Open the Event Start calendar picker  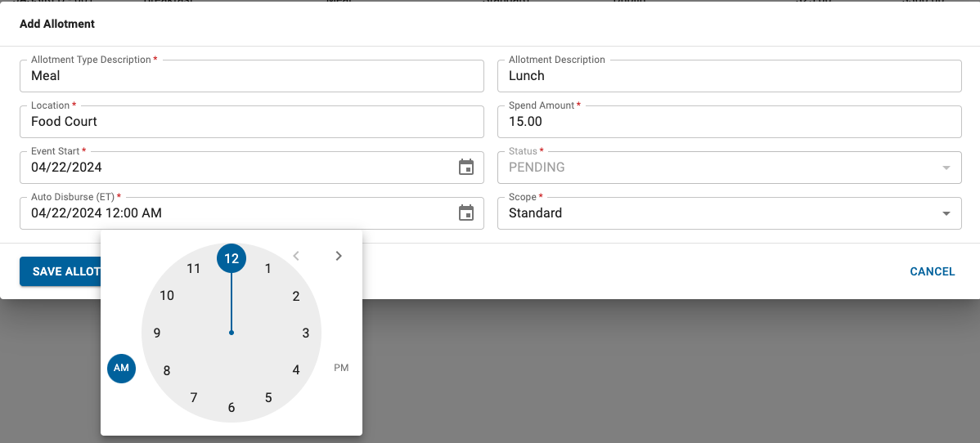466,168
